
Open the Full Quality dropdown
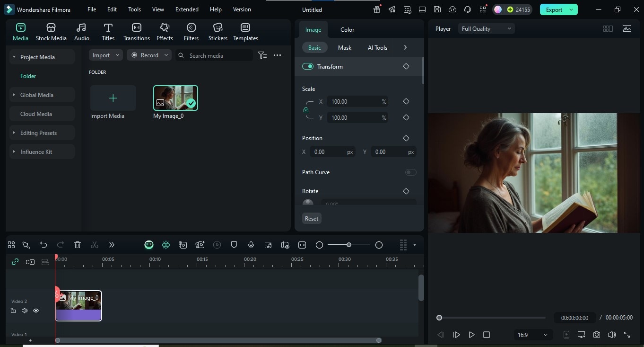coord(486,29)
